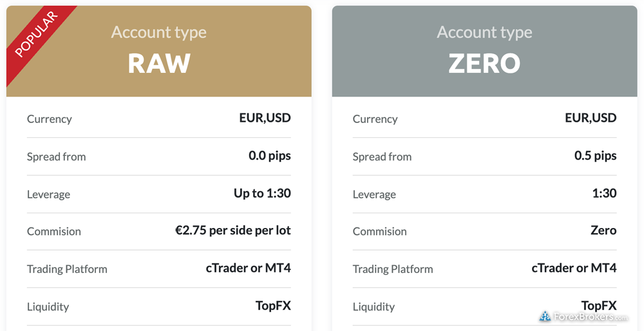Viewport: 644px width, 331px height.
Task: Click the ZERO card Spread from label
Action: coord(382,157)
